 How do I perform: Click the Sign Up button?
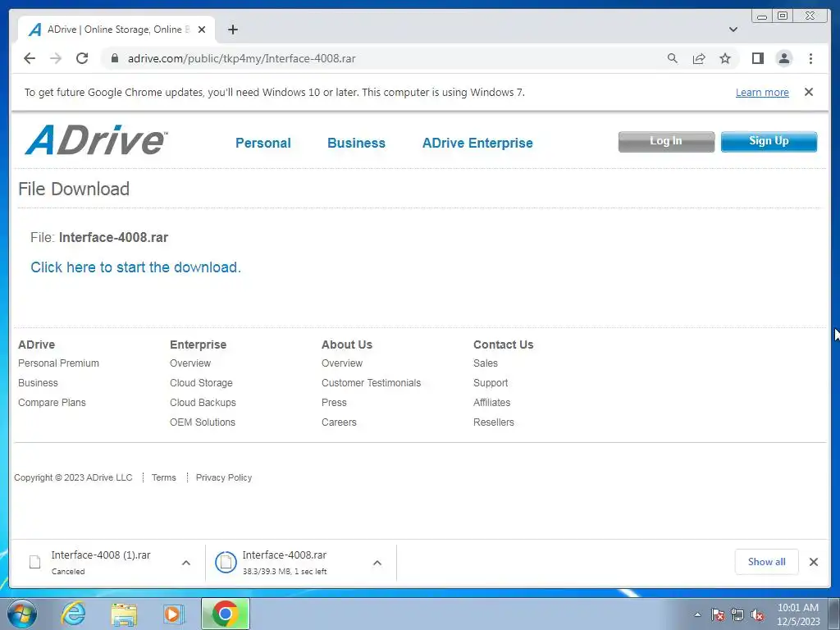click(x=769, y=141)
